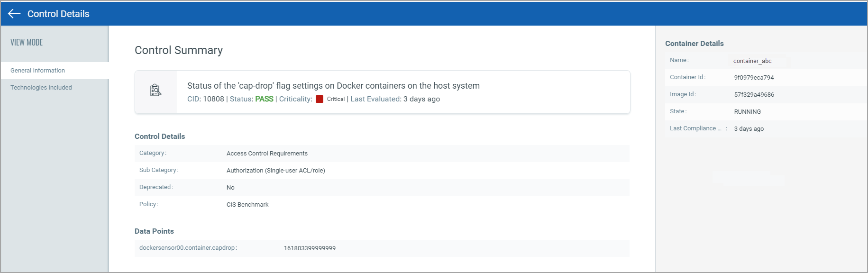Click the control summary document icon
The image size is (868, 273).
tap(155, 90)
